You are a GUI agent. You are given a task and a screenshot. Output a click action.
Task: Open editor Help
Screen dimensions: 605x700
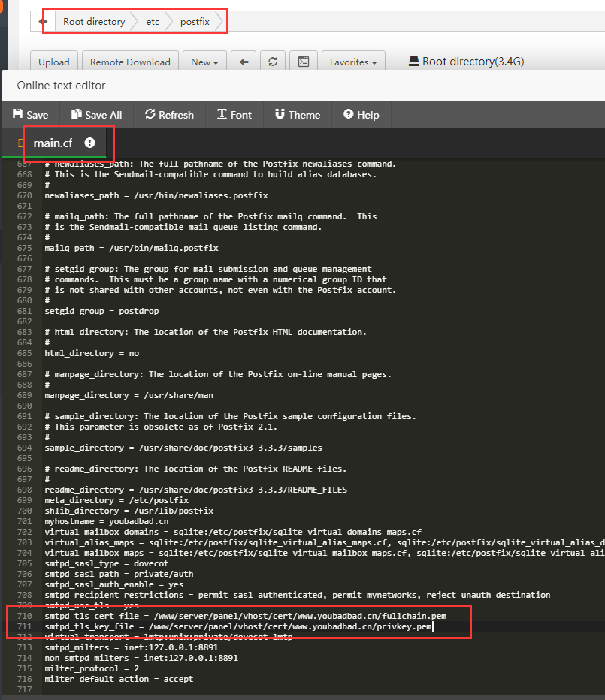tap(361, 115)
